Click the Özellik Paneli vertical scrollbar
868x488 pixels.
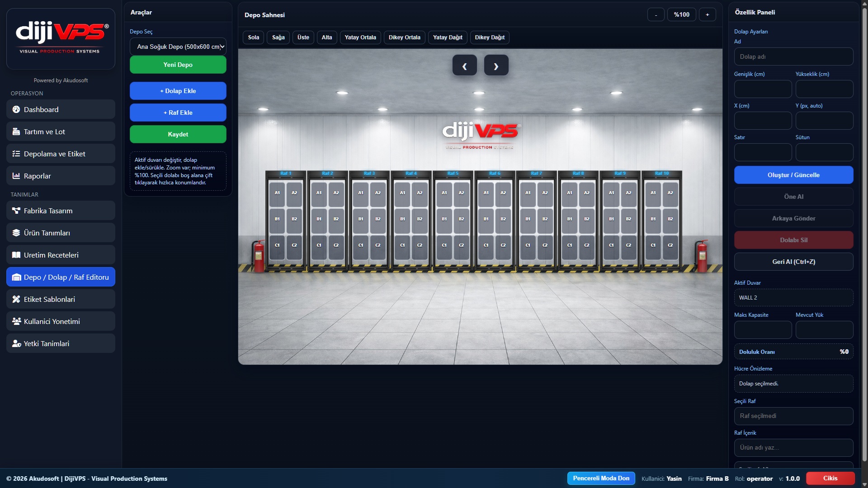point(864,234)
